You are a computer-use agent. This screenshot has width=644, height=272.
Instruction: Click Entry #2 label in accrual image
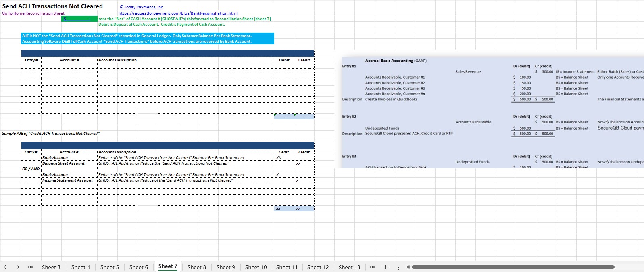pyautogui.click(x=349, y=117)
